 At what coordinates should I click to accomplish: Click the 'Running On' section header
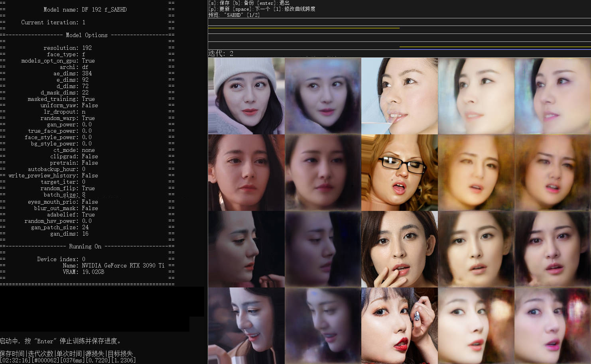pos(85,246)
